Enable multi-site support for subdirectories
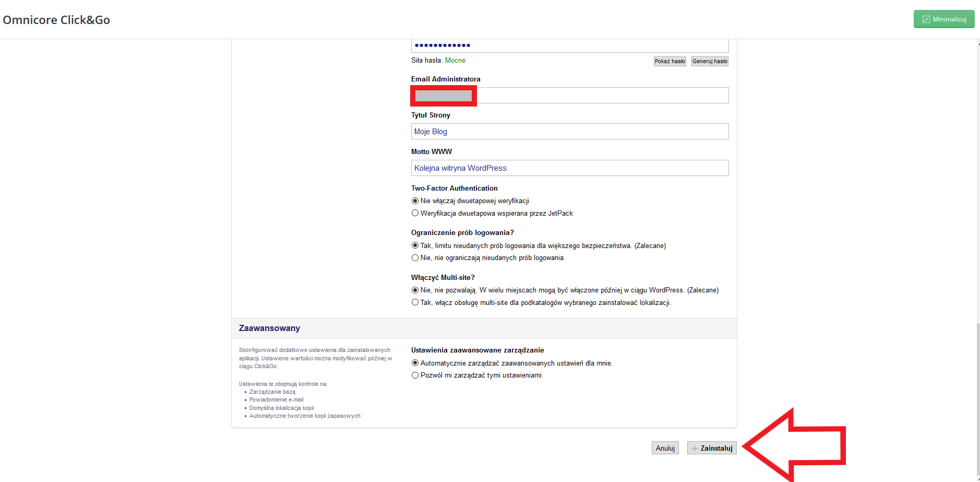The width and height of the screenshot is (980, 482). point(415,302)
